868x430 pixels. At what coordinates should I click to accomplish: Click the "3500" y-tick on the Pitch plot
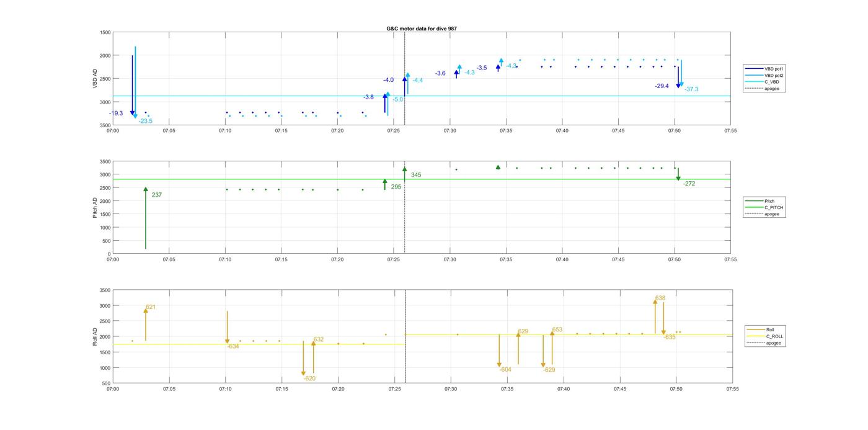click(x=104, y=161)
